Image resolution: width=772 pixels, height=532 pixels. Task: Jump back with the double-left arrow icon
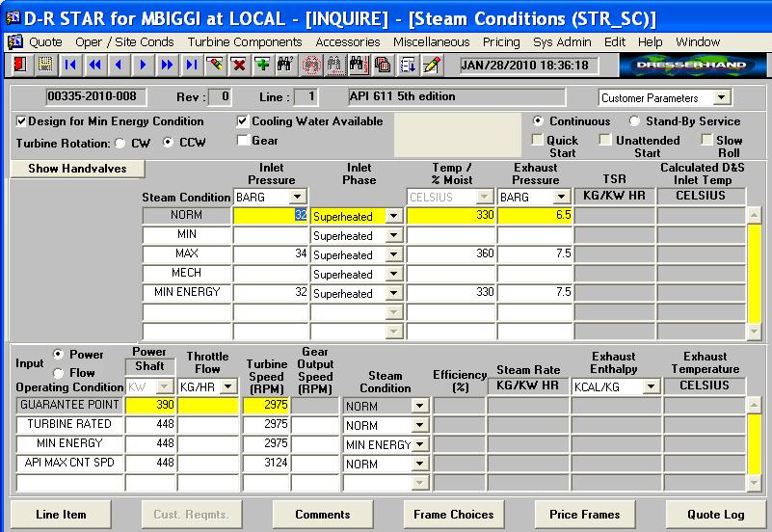[94, 65]
